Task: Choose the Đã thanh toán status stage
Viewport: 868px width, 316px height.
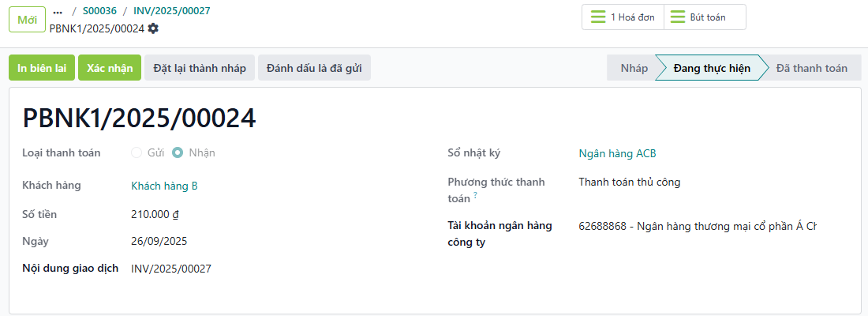Action: tap(811, 68)
